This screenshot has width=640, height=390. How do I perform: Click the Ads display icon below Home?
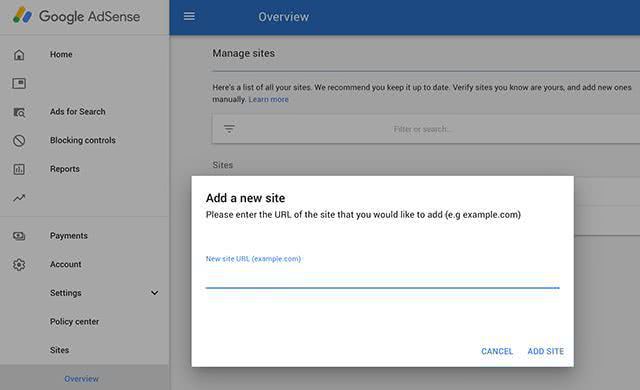coord(19,83)
